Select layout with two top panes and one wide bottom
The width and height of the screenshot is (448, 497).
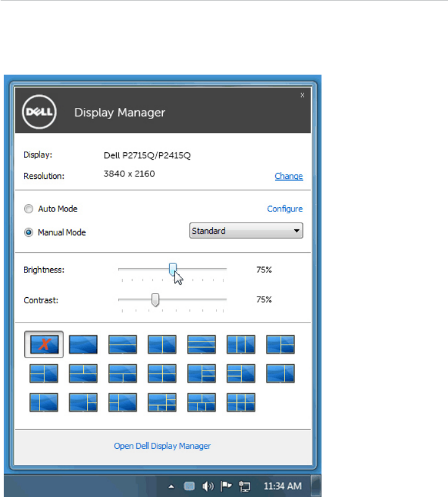83,374
